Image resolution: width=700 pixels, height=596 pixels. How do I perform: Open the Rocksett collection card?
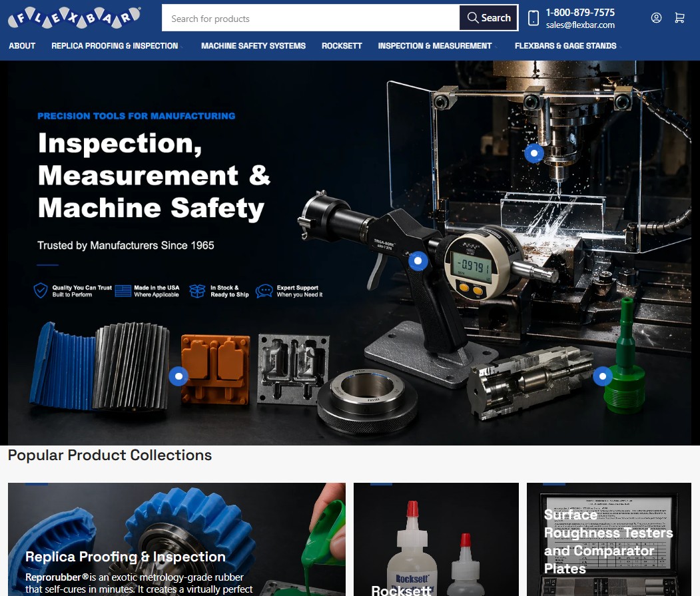coord(436,539)
